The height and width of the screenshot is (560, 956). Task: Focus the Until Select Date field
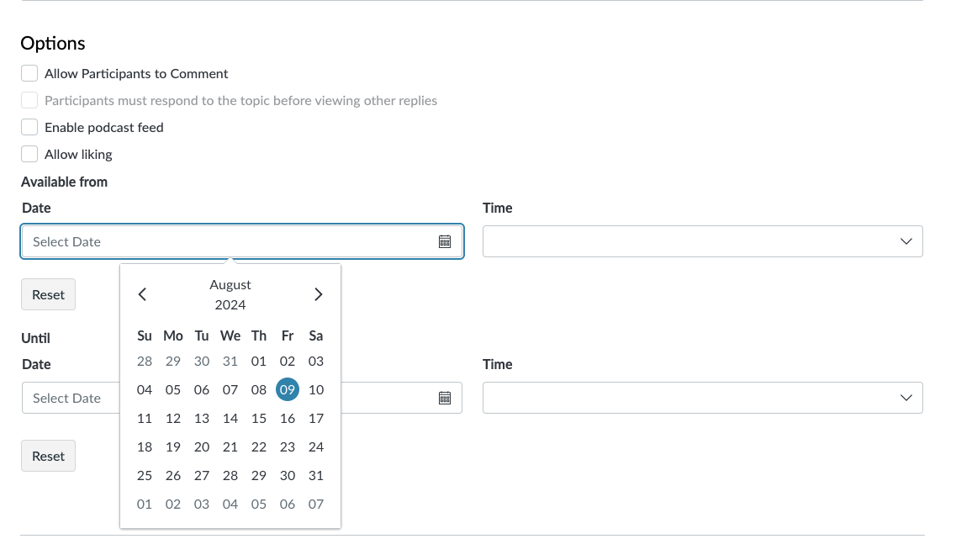[242, 398]
